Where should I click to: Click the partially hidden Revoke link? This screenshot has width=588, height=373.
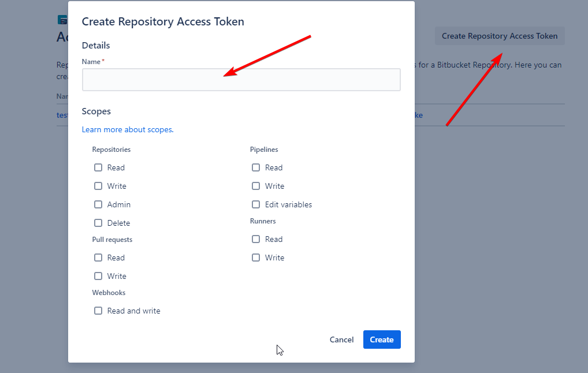(x=419, y=115)
